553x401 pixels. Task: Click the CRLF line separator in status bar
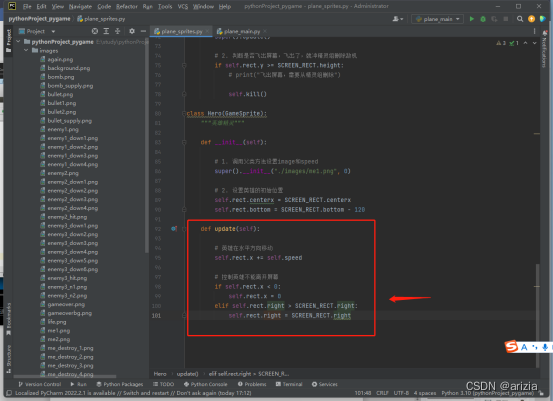[382, 393]
